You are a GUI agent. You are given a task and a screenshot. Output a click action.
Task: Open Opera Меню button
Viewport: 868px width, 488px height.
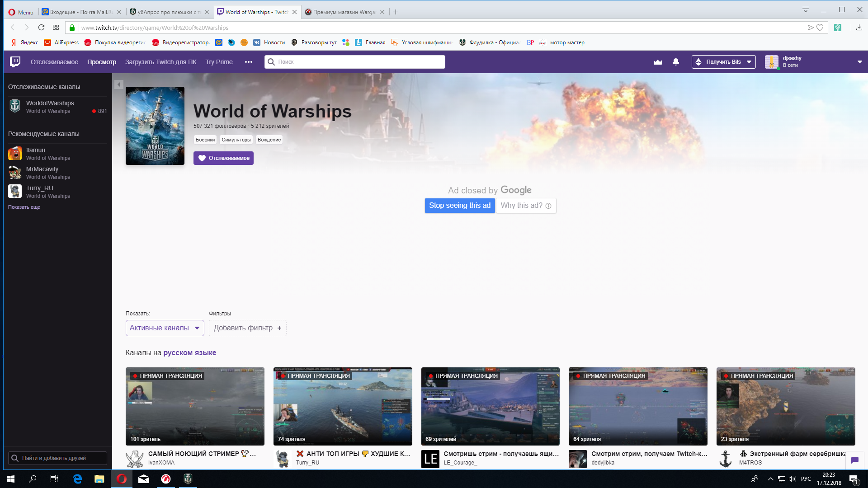21,12
